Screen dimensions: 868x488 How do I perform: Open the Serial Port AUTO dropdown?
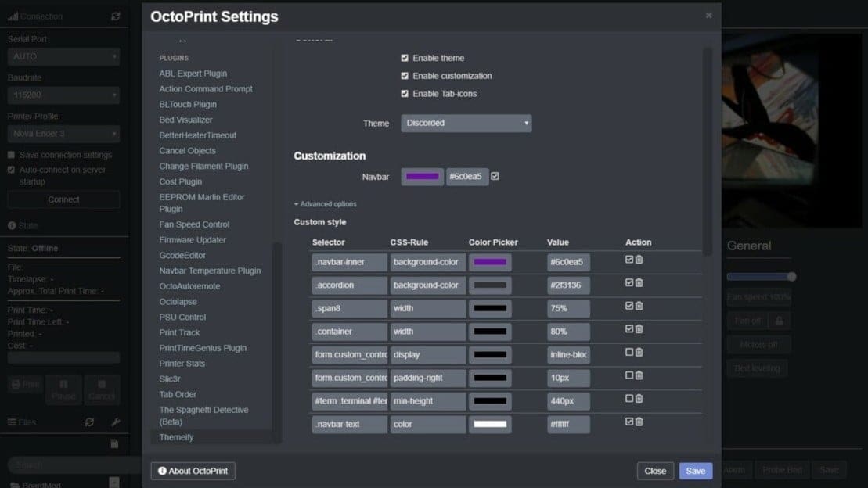tap(63, 56)
